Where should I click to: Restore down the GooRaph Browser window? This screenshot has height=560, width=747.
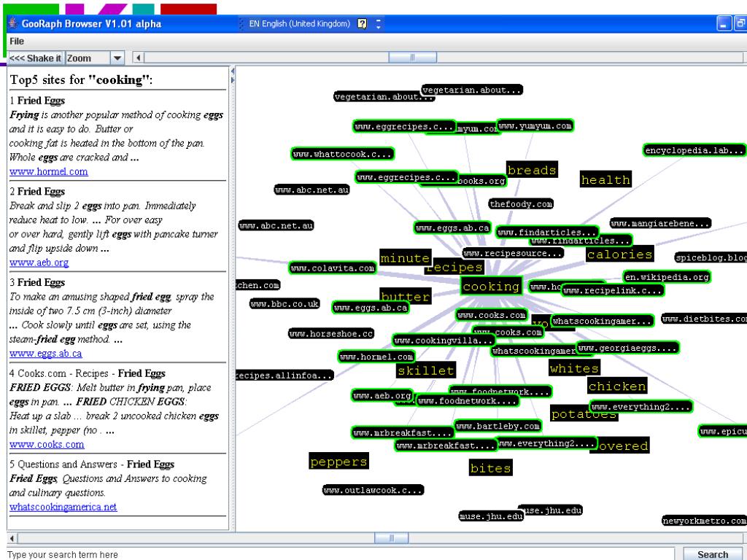(x=740, y=23)
